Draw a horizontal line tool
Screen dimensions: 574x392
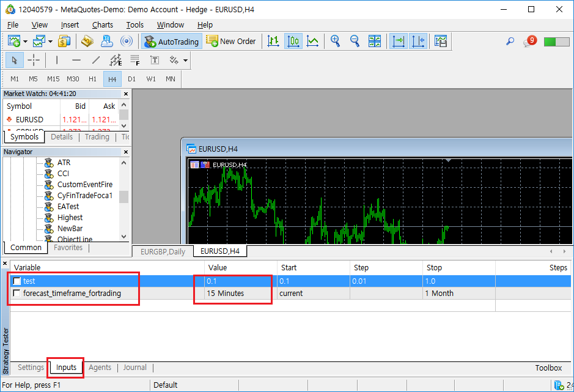click(x=76, y=60)
